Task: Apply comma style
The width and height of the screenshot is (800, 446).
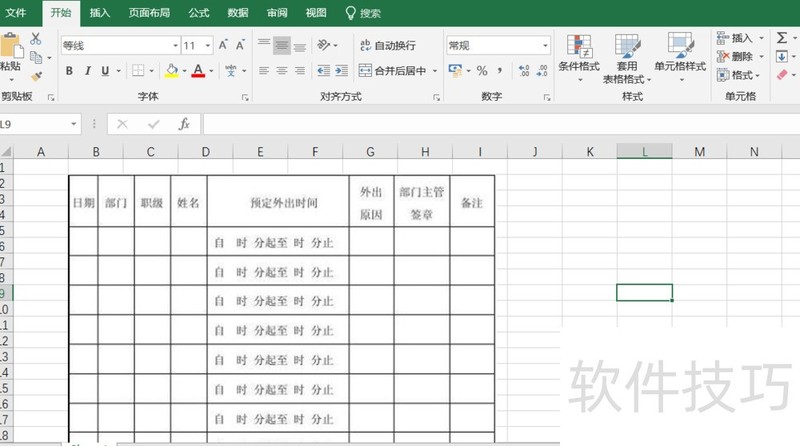Action: click(499, 70)
